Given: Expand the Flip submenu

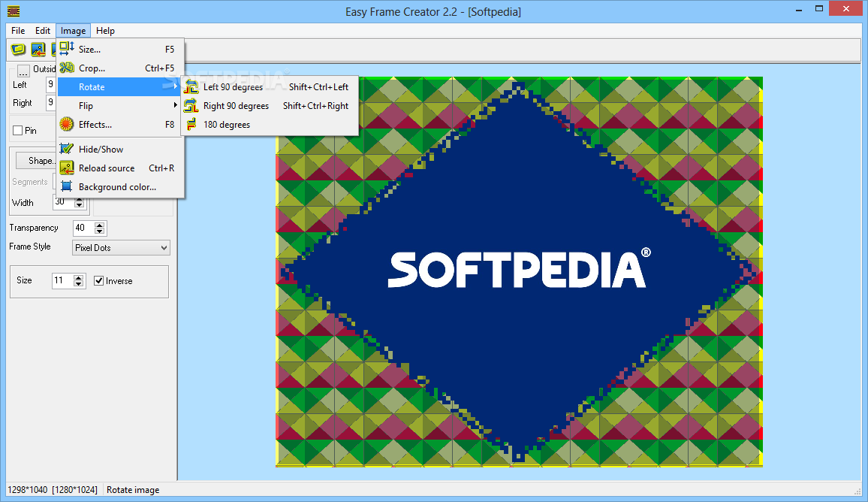Looking at the screenshot, I should 119,106.
